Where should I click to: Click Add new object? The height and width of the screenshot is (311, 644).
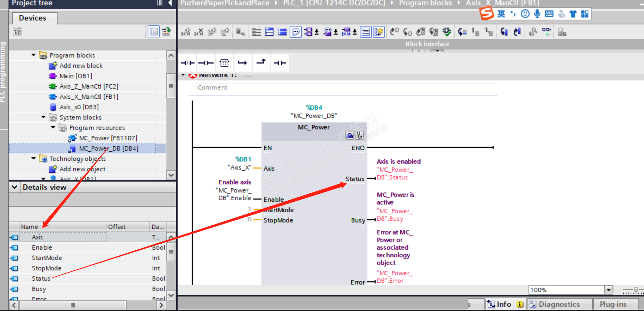tap(82, 169)
